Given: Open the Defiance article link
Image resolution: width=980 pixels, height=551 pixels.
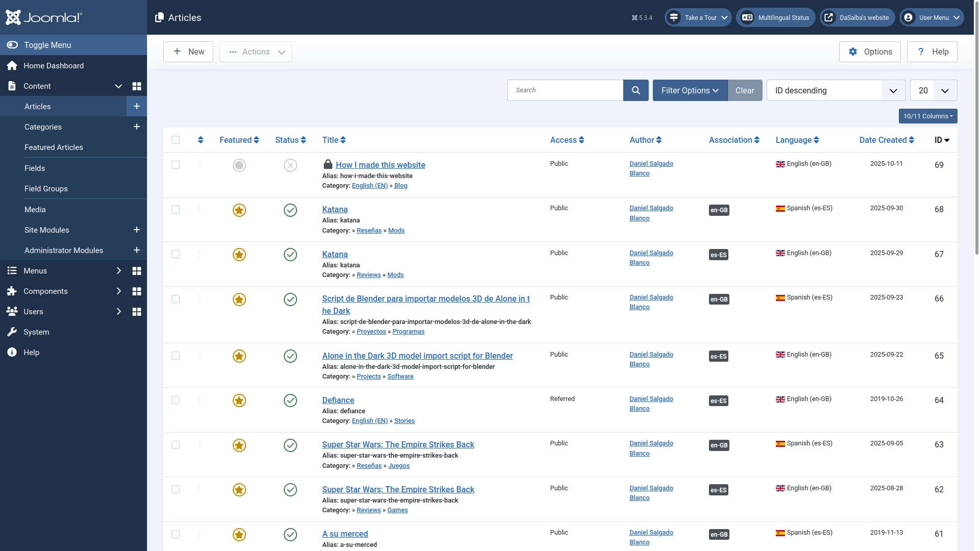Looking at the screenshot, I should (337, 400).
